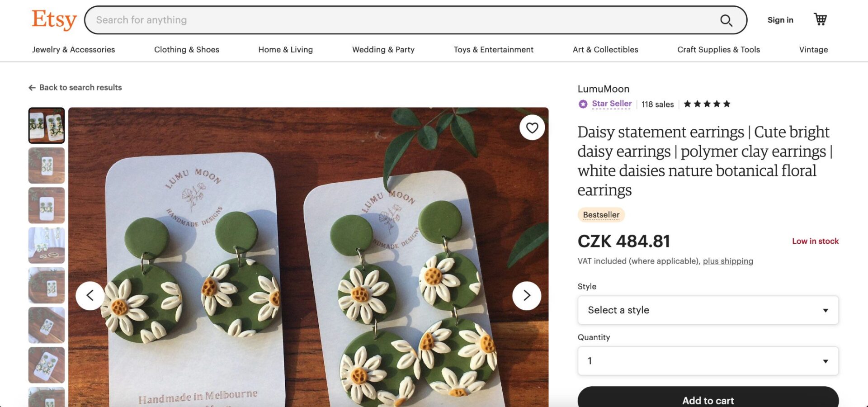Image resolution: width=868 pixels, height=407 pixels.
Task: Click the search magnifying glass icon
Action: [726, 20]
